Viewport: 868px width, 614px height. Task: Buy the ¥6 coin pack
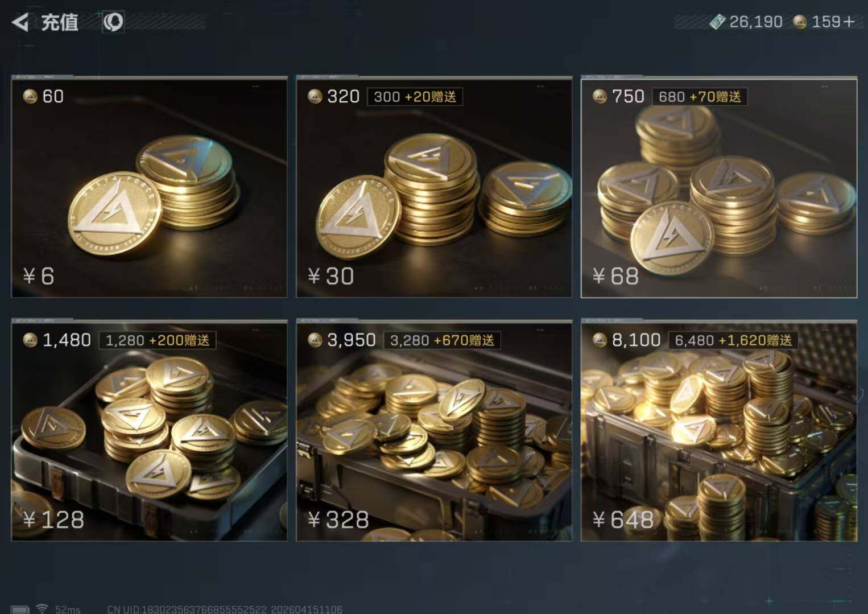tap(149, 187)
